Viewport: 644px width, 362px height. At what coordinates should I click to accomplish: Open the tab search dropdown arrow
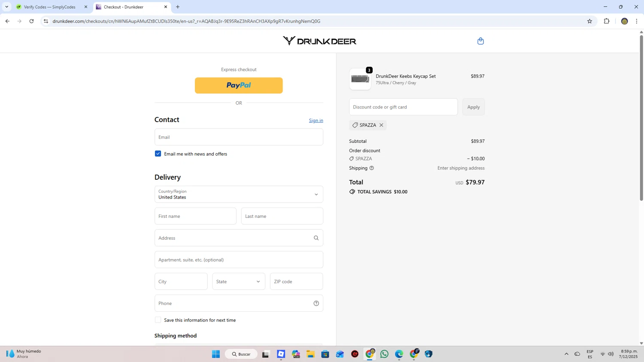pyautogui.click(x=6, y=7)
